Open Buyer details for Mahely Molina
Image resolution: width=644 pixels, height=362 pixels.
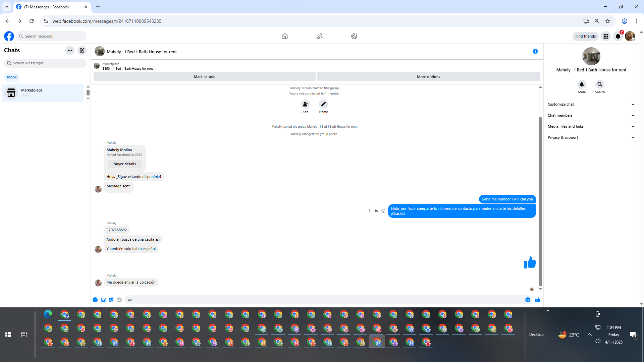[x=125, y=164]
